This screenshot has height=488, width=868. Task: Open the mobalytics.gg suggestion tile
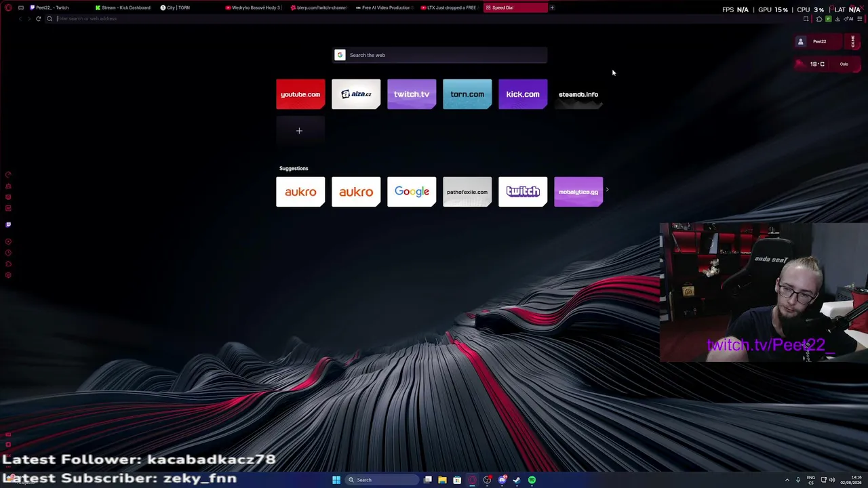coord(578,192)
